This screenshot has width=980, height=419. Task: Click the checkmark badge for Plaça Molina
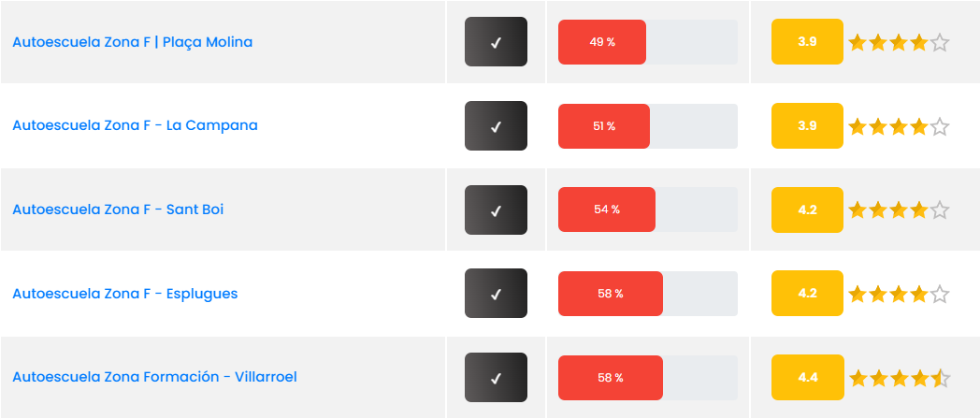(496, 42)
